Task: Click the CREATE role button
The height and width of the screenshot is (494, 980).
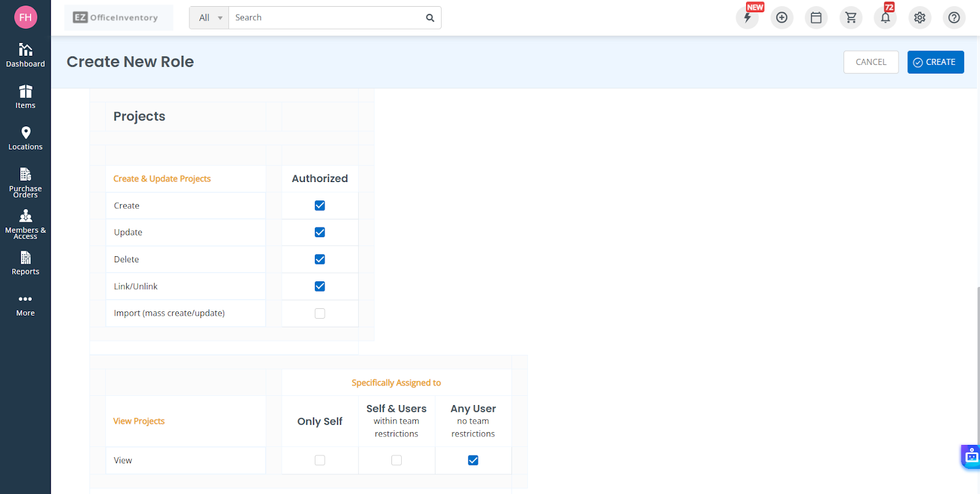Action: point(935,62)
